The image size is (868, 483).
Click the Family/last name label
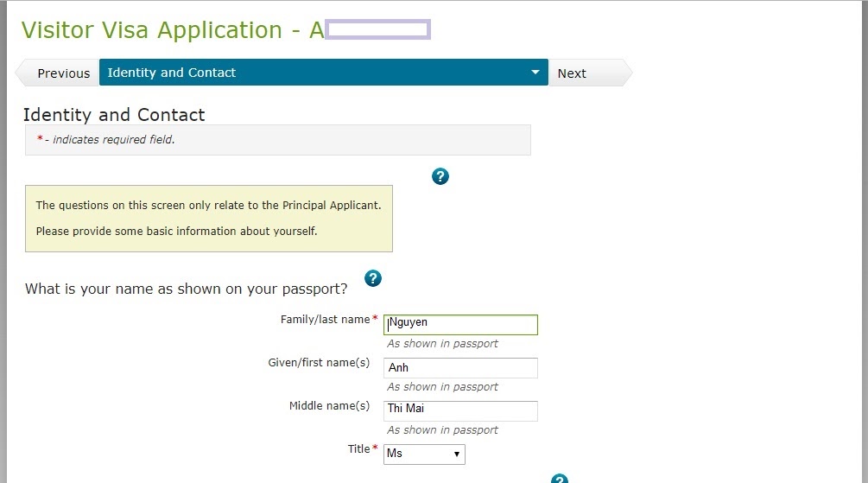tap(325, 320)
